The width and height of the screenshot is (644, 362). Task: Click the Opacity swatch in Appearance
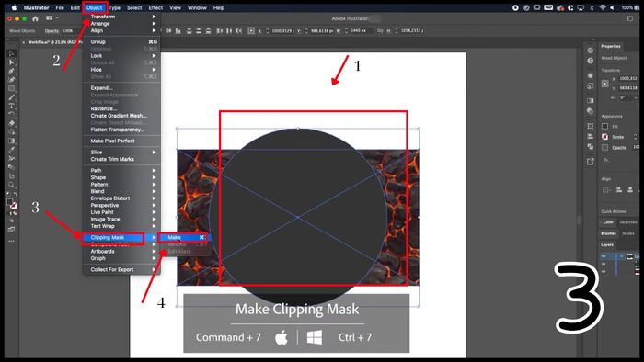[x=605, y=147]
